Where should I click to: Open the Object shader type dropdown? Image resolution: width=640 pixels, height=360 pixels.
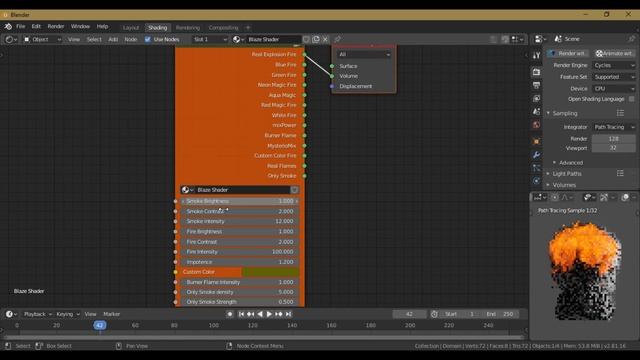click(42, 40)
